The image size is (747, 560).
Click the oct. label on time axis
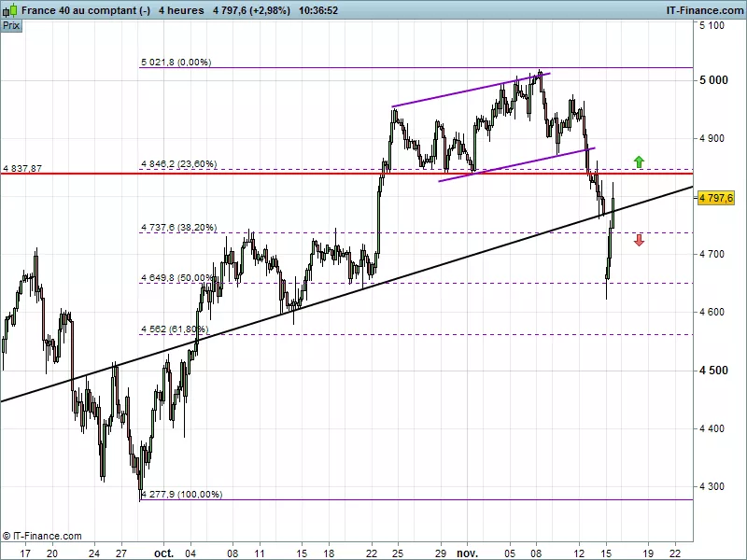(164, 553)
